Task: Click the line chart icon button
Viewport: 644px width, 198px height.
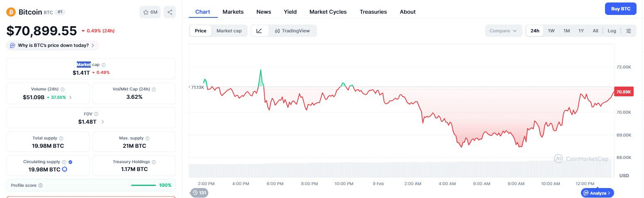Action: coord(259,31)
